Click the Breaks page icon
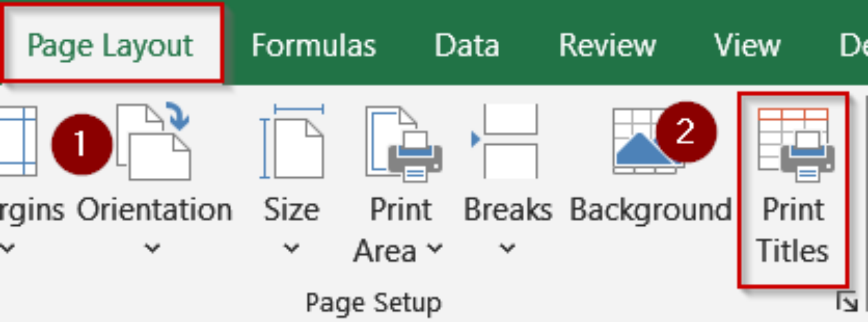Viewport: 868px width, 322px height. click(505, 141)
